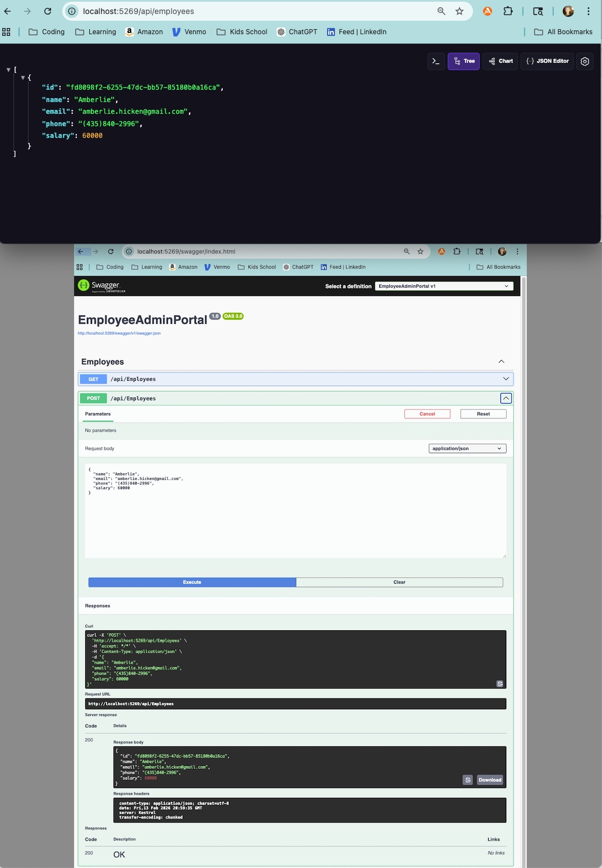Open Kids School bookmarks folder in top window

pyautogui.click(x=242, y=32)
